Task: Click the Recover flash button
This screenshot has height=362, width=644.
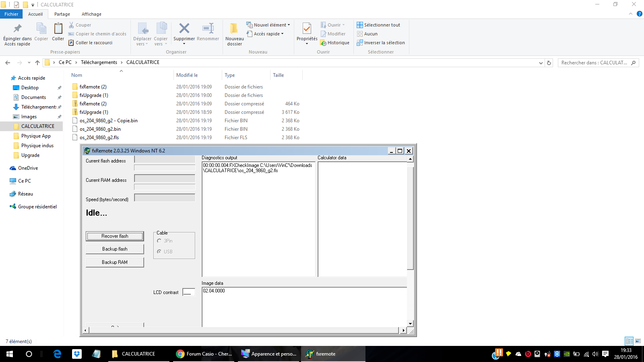Action: click(x=115, y=236)
